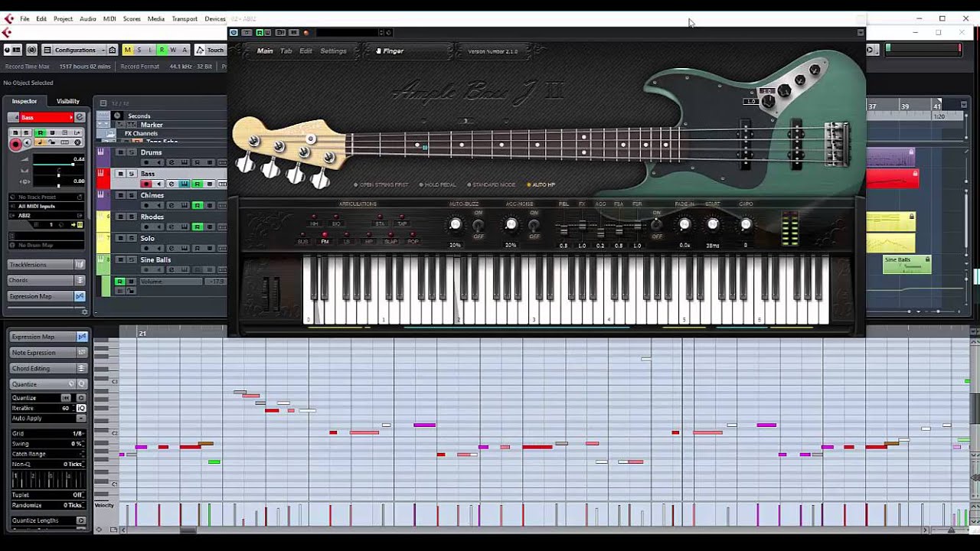Solo the Bass track
The width and height of the screenshot is (980, 551).
tap(131, 174)
